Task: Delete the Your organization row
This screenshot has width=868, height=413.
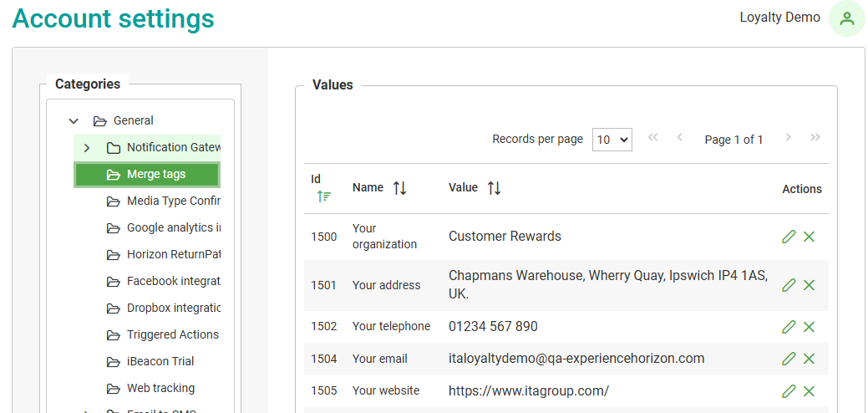Action: point(809,237)
